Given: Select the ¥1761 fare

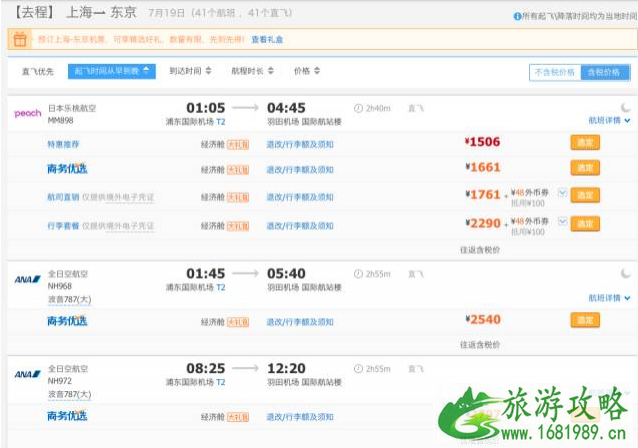Looking at the screenshot, I should click(585, 195).
